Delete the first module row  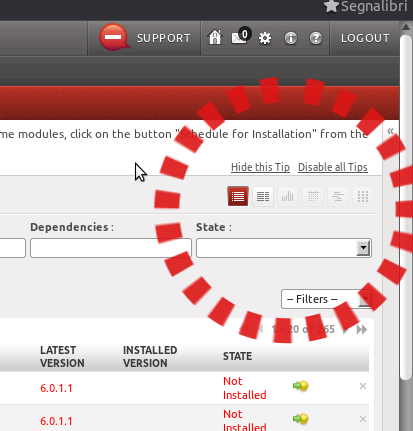coord(363,386)
